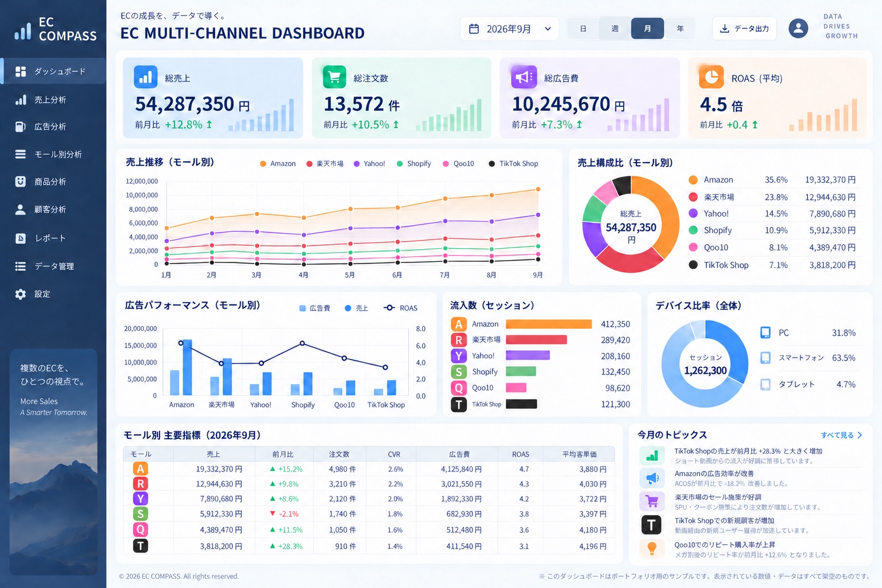Image resolution: width=882 pixels, height=588 pixels.
Task: Click the タブレット device icon
Action: click(765, 384)
